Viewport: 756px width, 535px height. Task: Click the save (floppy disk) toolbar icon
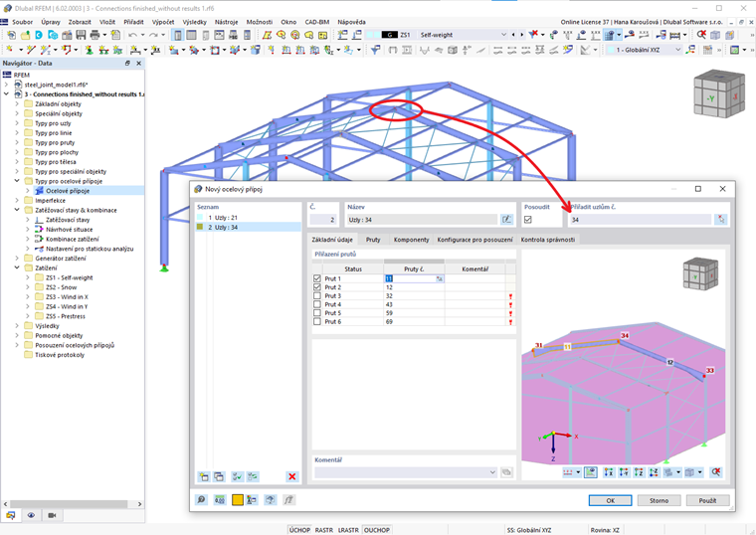pyautogui.click(x=81, y=35)
